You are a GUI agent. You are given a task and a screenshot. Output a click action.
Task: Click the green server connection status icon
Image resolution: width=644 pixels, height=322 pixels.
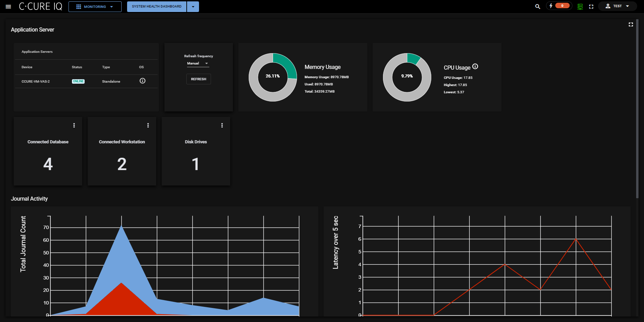580,7
